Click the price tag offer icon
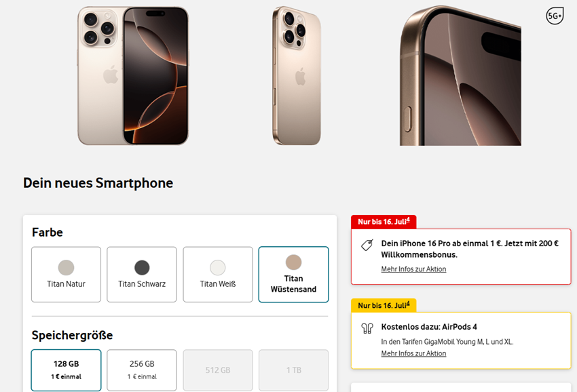577x392 pixels. click(x=367, y=246)
